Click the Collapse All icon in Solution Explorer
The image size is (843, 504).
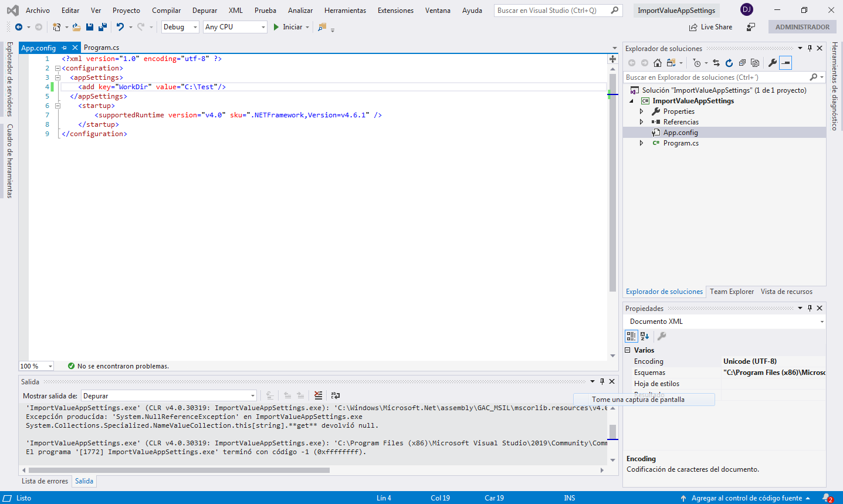(x=742, y=63)
